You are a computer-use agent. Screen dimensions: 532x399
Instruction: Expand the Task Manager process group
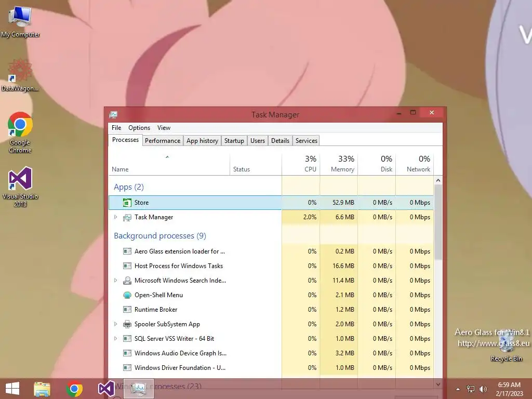(x=115, y=217)
